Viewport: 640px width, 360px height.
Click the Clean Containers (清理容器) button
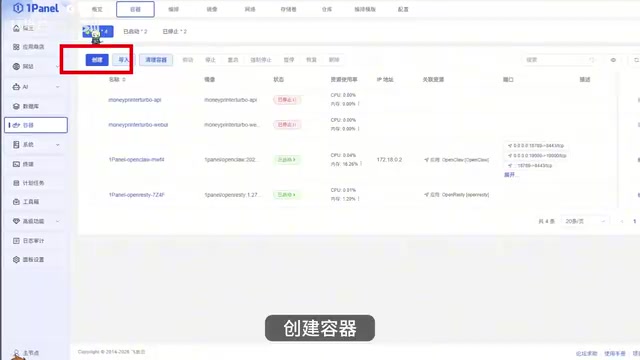click(156, 60)
